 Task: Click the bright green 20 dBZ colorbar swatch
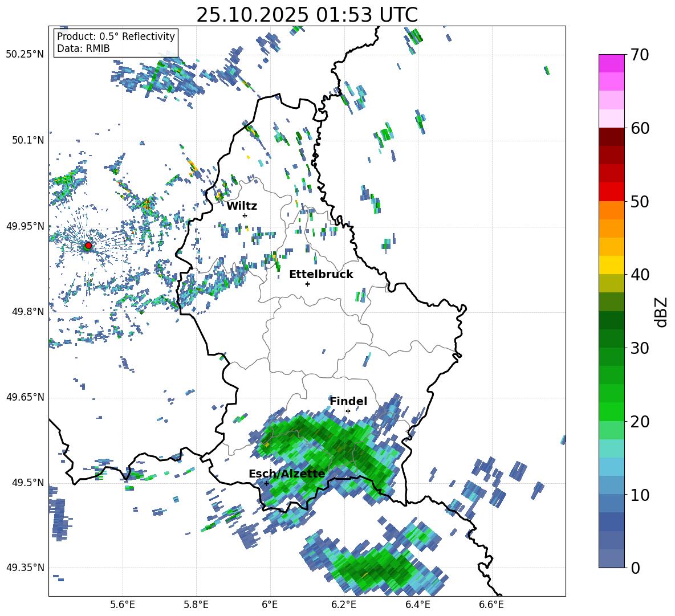pos(612,411)
